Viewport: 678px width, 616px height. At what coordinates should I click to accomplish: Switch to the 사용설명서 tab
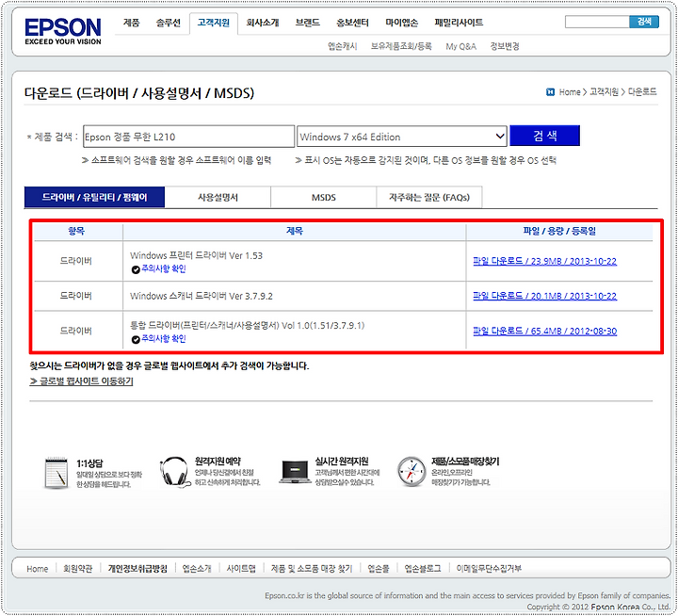(218, 197)
